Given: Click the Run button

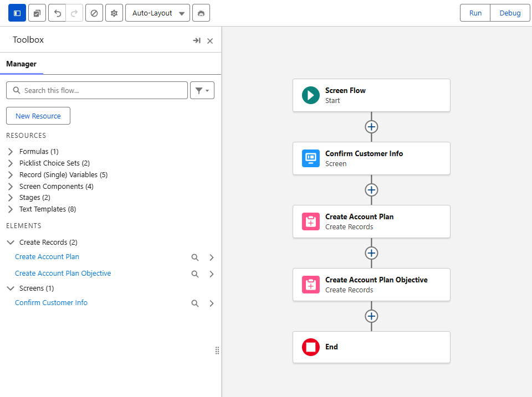Looking at the screenshot, I should coord(475,13).
